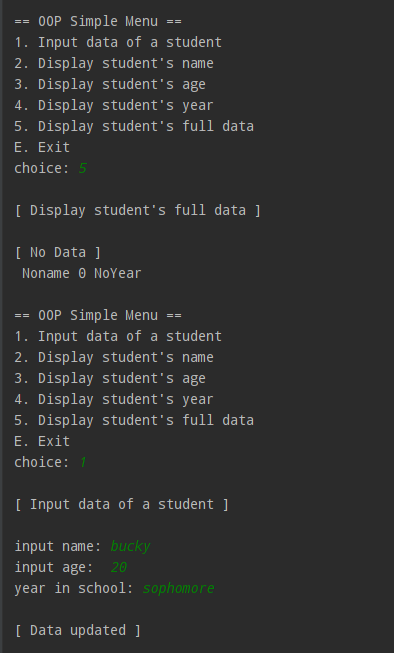Click the entered choice value 1
Viewport: 394px width, 653px height.
click(x=82, y=462)
